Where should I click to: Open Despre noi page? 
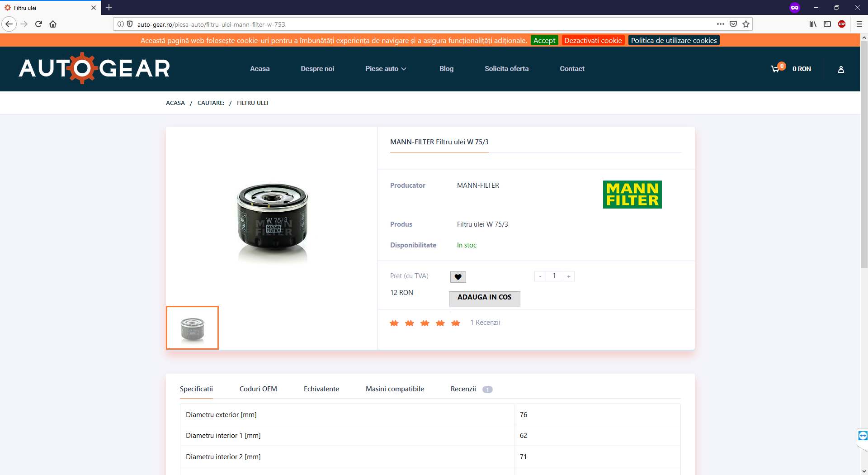point(317,69)
